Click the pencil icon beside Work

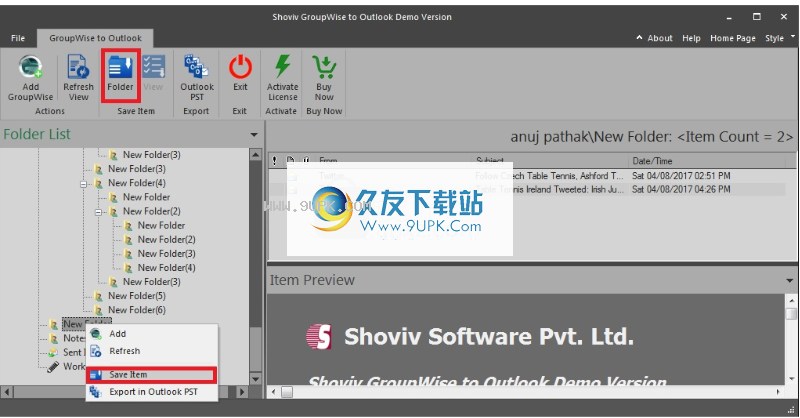(53, 366)
